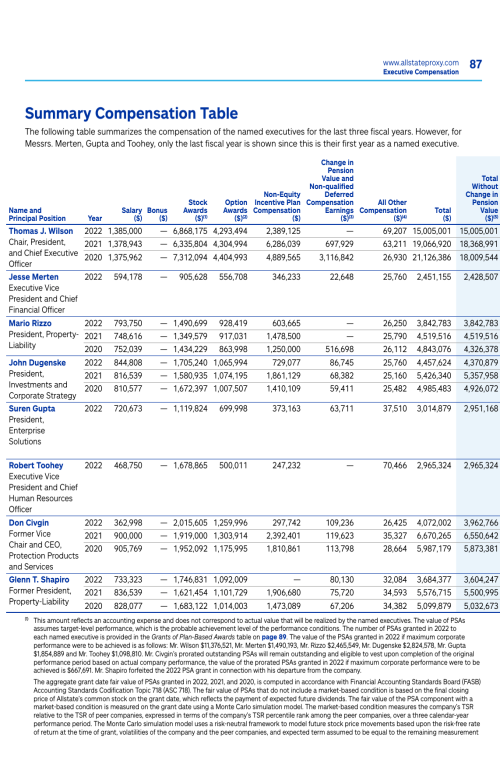Image resolution: width=500 pixels, height=772 pixels.
Task: Click the John Dugenske name
Action: [x=37, y=363]
